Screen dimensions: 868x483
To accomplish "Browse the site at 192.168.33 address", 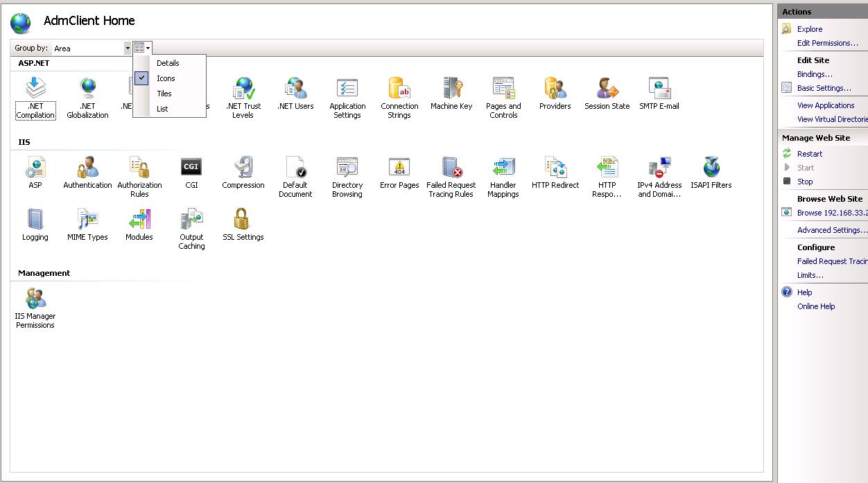I will click(x=833, y=213).
